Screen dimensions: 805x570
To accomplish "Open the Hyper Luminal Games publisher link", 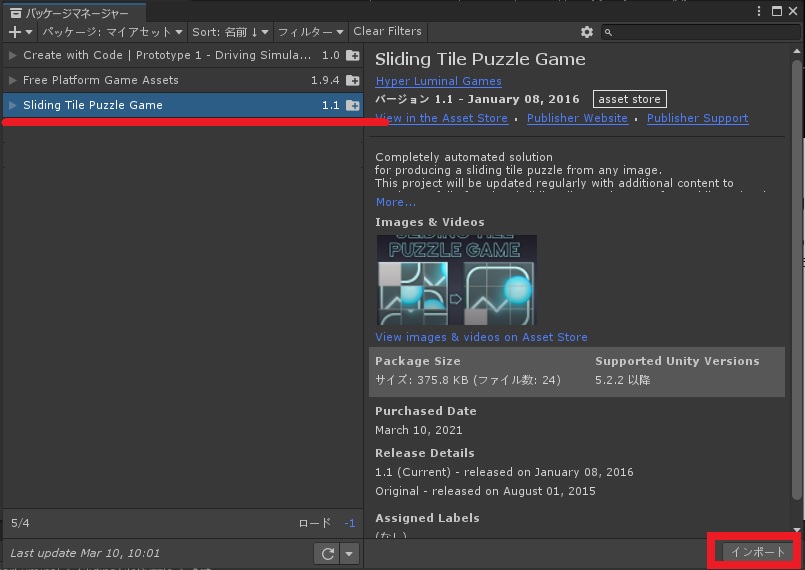I will (x=438, y=81).
